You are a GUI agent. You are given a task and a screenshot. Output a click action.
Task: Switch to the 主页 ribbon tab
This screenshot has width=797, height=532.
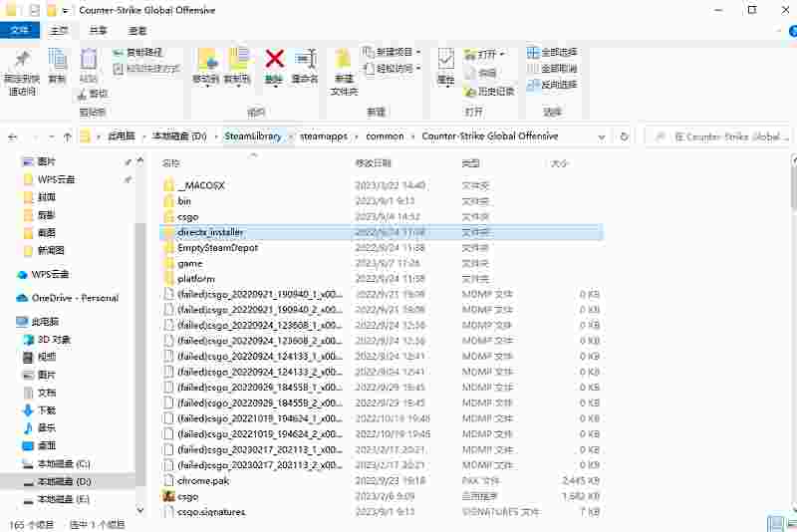[x=59, y=31]
